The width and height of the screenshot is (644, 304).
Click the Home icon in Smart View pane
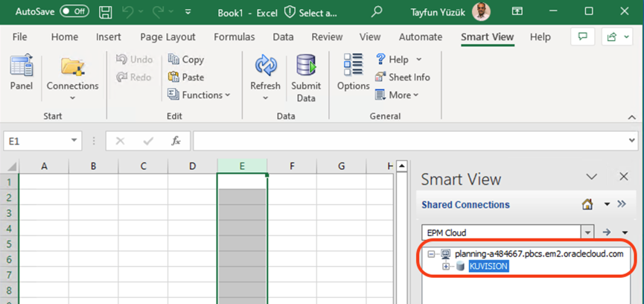click(587, 204)
